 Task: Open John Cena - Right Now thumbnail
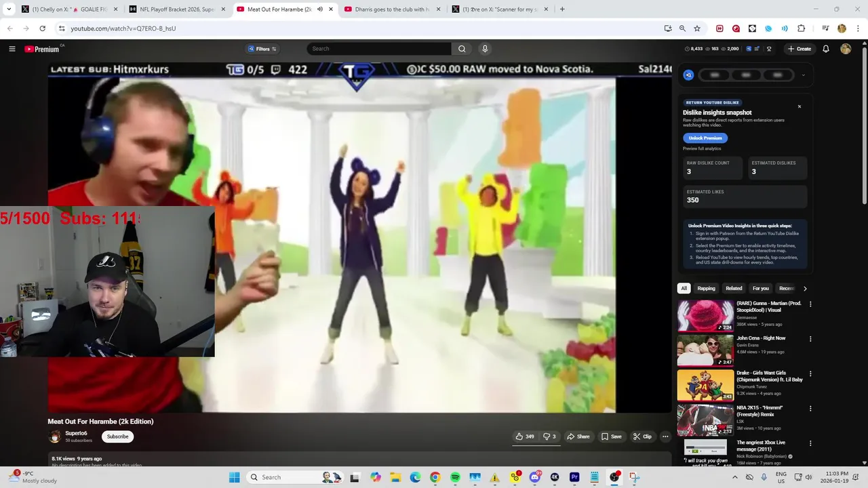(x=705, y=350)
